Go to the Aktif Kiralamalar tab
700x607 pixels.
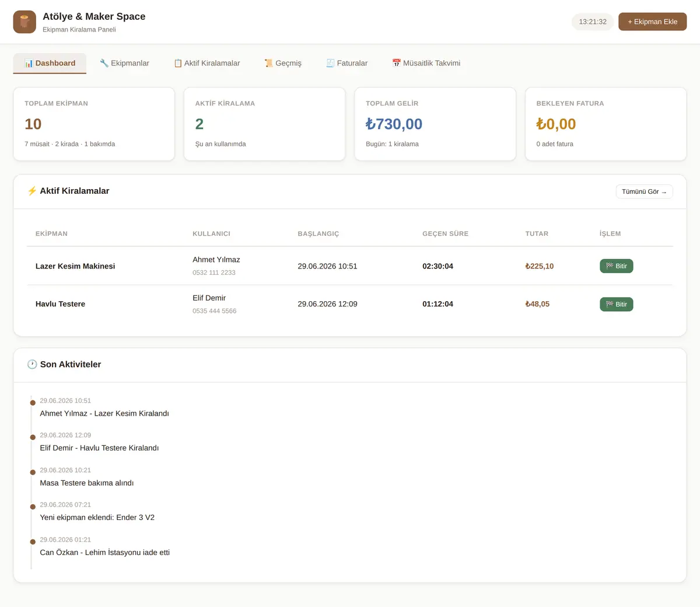206,63
